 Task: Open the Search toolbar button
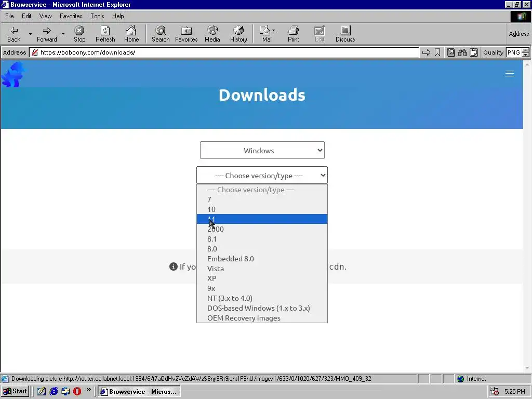point(161,34)
